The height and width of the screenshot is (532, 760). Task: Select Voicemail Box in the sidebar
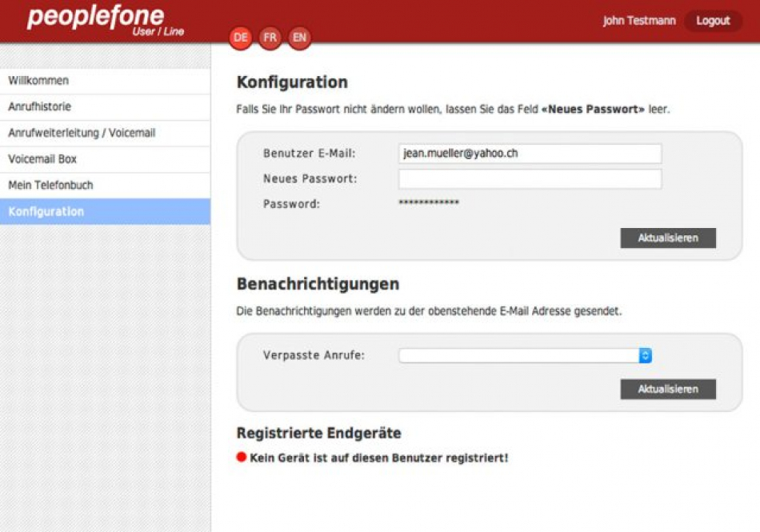tap(105, 159)
